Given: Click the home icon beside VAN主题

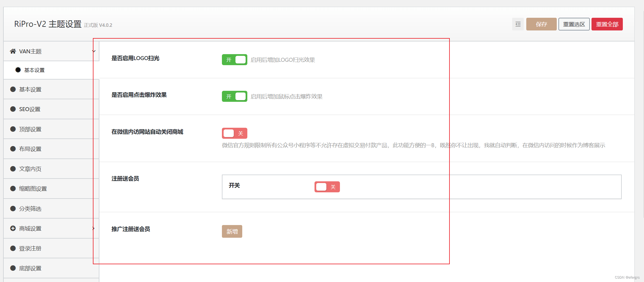Looking at the screenshot, I should tap(12, 51).
